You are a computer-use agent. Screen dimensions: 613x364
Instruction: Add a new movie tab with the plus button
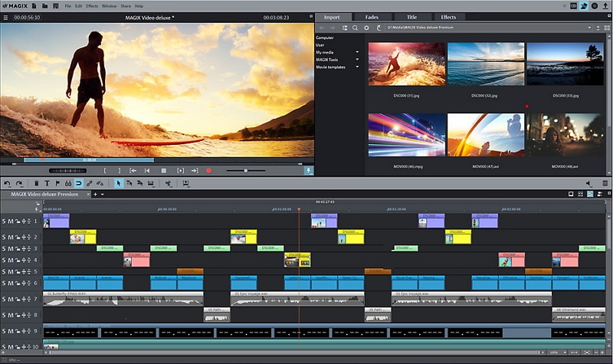point(95,195)
